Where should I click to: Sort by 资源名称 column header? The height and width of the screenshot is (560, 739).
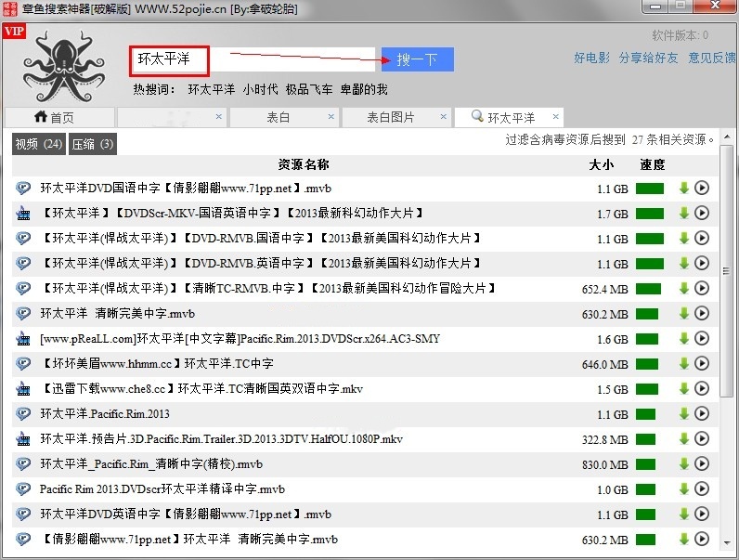[x=303, y=164]
